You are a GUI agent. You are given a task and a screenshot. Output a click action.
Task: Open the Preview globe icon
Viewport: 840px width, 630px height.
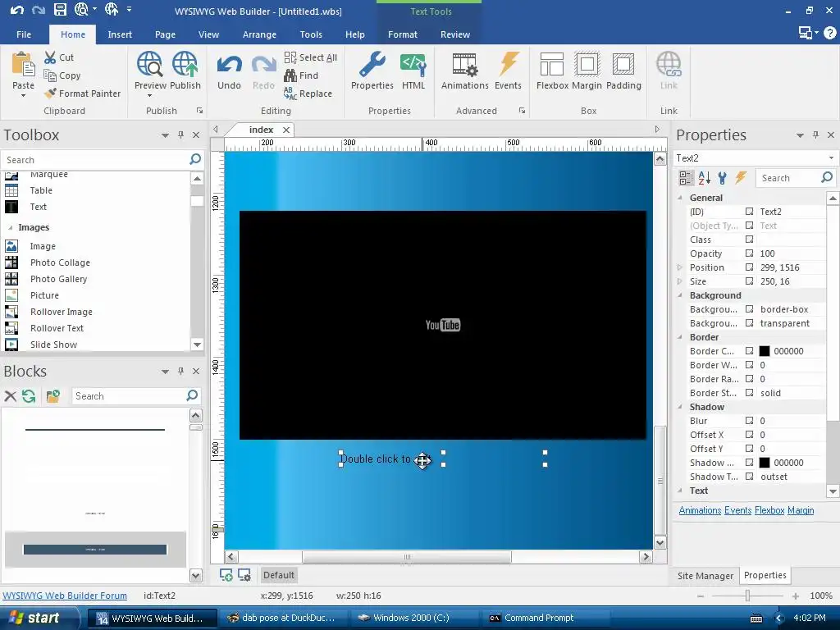pos(149,64)
